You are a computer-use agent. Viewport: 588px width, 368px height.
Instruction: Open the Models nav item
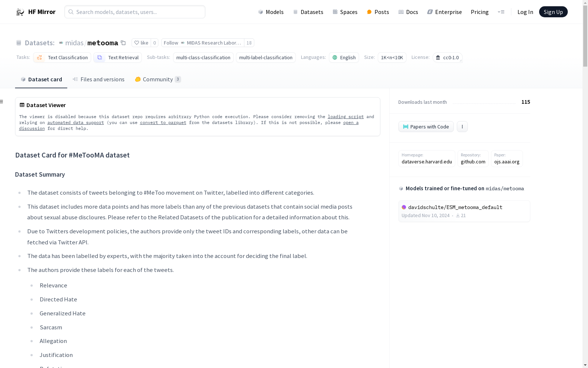coord(271,12)
